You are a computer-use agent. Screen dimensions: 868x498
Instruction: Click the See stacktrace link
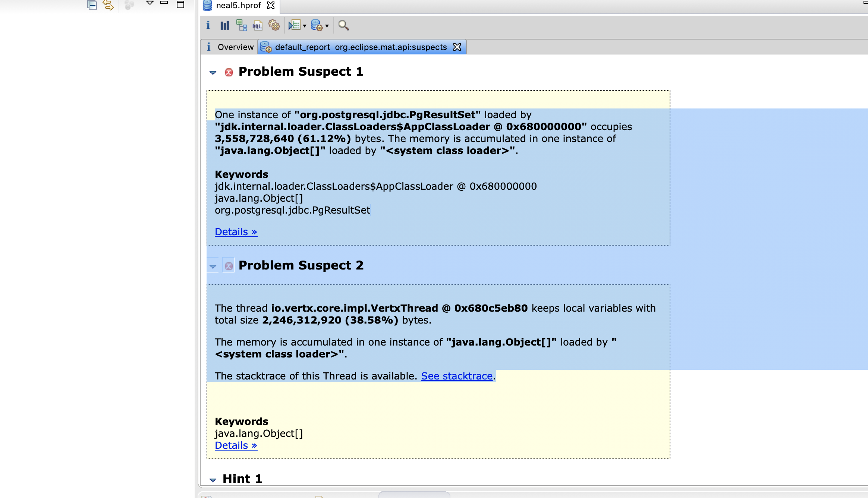pyautogui.click(x=457, y=376)
